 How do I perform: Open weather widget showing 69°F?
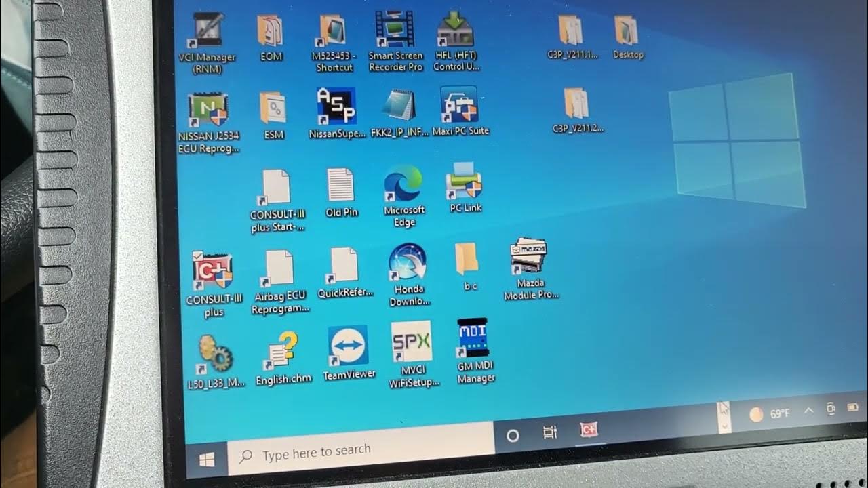[x=769, y=413]
